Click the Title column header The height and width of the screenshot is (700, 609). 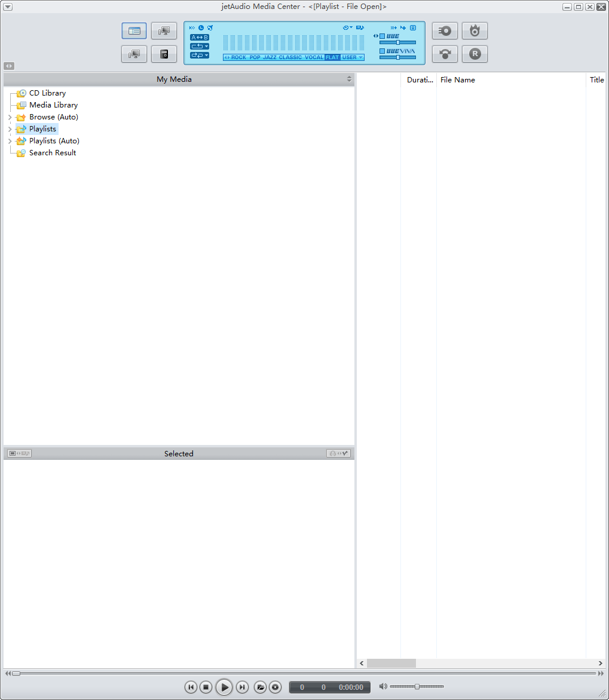[x=596, y=80]
